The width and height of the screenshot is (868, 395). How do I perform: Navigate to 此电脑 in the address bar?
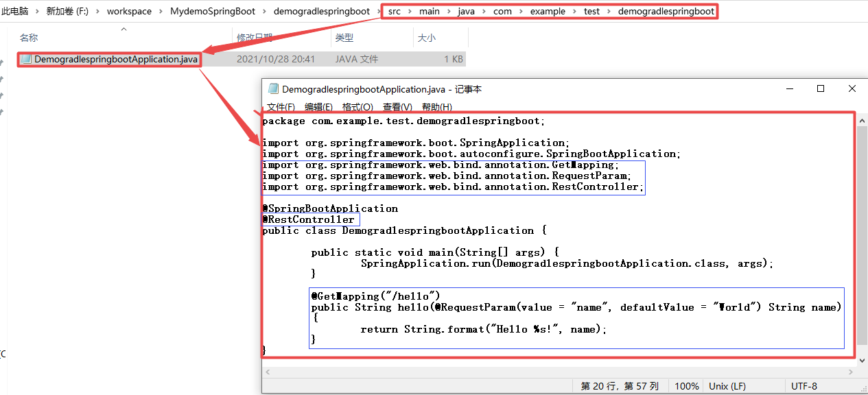[x=14, y=11]
